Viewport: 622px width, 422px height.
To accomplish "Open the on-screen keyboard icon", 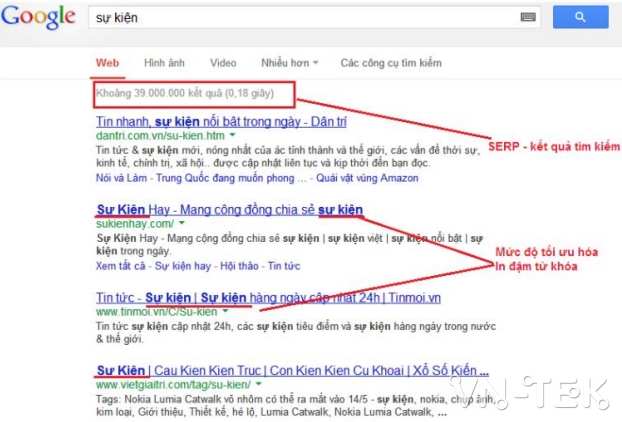I will (x=528, y=17).
